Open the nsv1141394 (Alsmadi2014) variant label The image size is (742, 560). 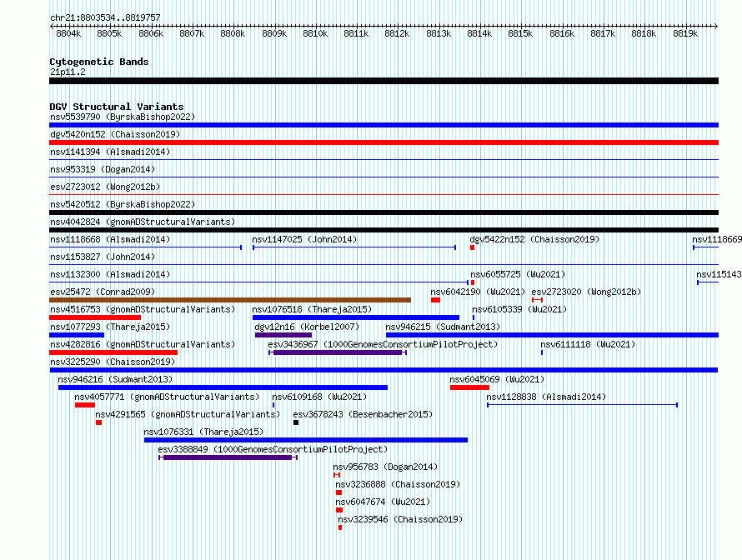[110, 152]
